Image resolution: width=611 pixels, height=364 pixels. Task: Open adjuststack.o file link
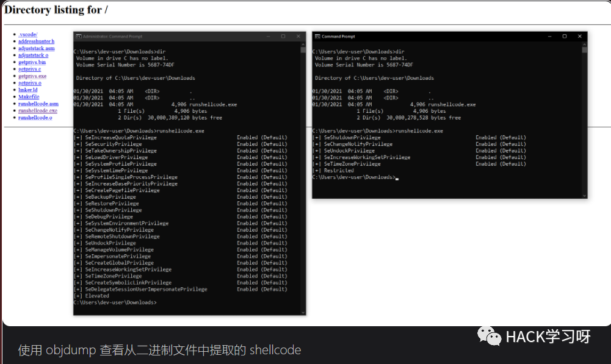click(33, 55)
